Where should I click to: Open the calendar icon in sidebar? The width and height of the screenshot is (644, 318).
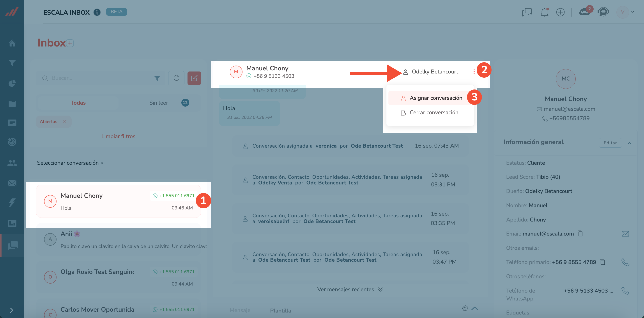tap(12, 104)
